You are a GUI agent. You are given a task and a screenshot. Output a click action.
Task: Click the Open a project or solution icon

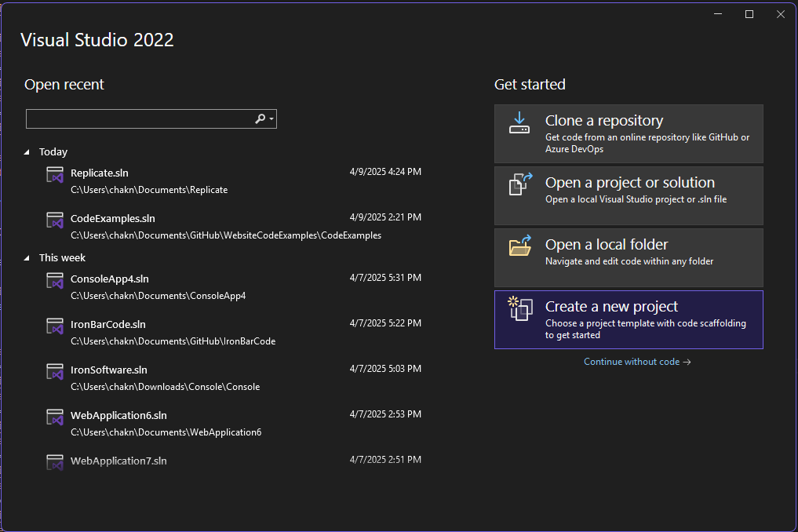click(521, 184)
